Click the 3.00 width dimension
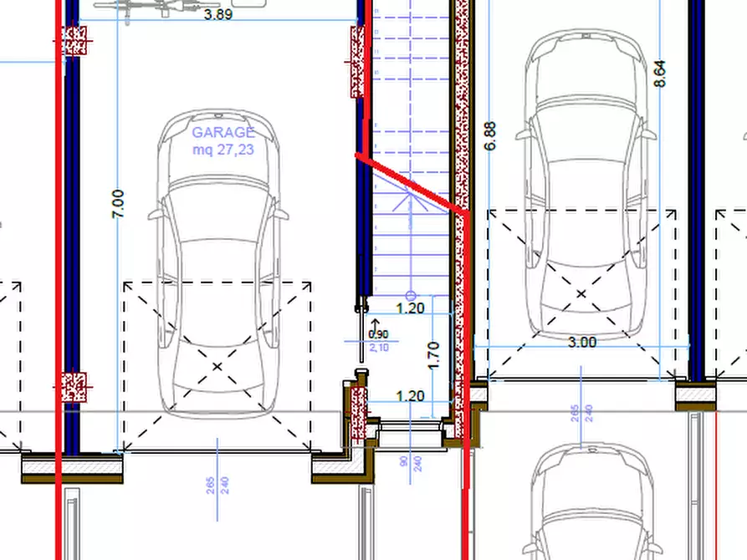The width and height of the screenshot is (747, 560). 582,343
